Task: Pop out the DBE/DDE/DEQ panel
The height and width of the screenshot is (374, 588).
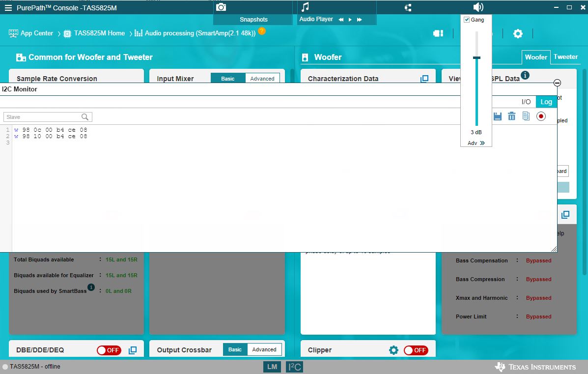Action: coord(132,350)
